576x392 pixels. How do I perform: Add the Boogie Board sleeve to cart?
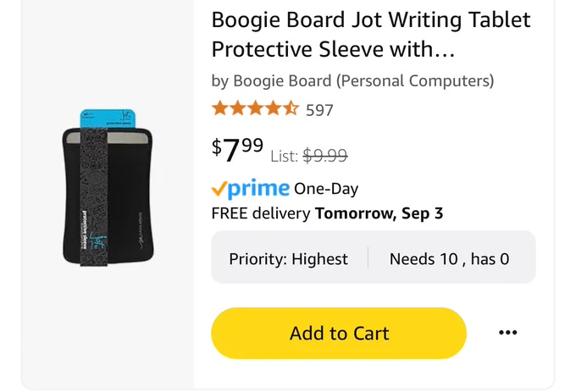pyautogui.click(x=339, y=333)
